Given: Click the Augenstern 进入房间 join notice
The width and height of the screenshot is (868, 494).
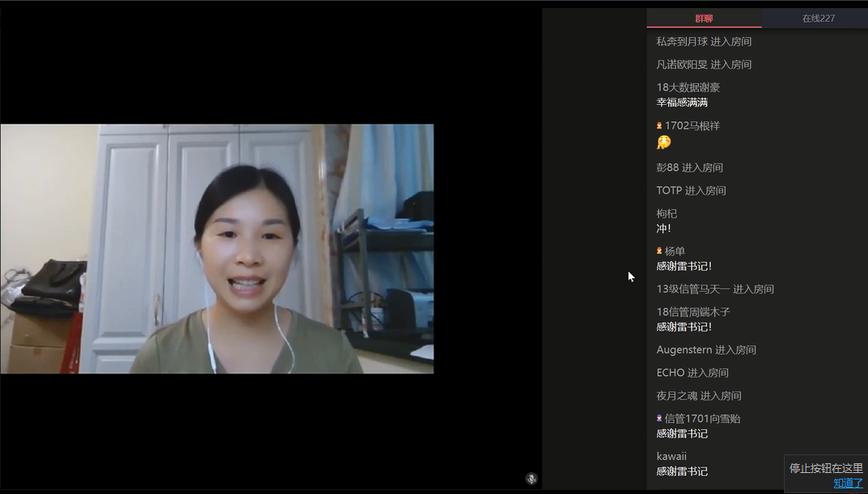Looking at the screenshot, I should (x=705, y=350).
